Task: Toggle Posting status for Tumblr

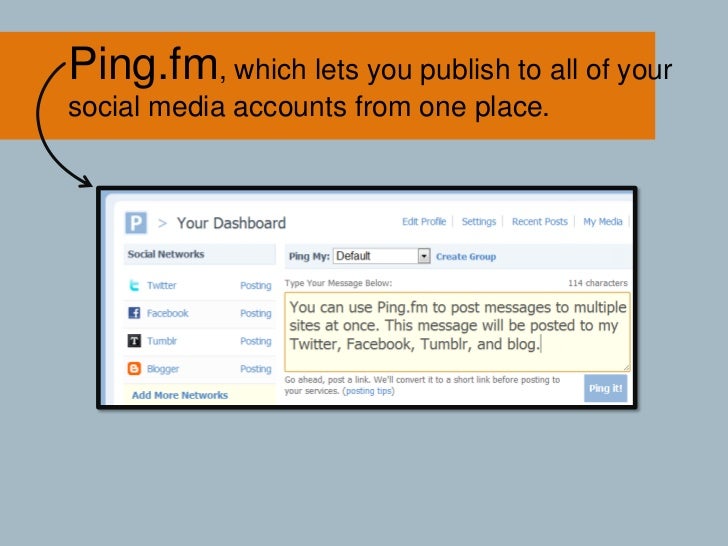Action: (x=256, y=341)
